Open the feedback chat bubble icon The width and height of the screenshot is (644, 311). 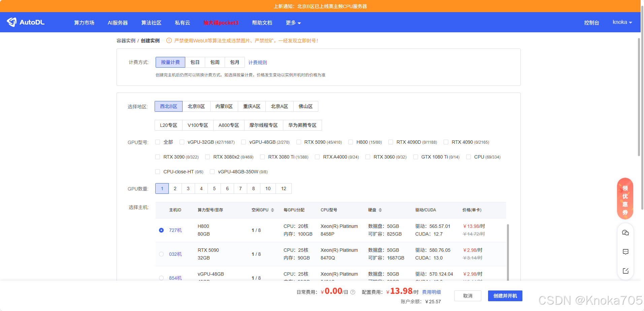(625, 252)
